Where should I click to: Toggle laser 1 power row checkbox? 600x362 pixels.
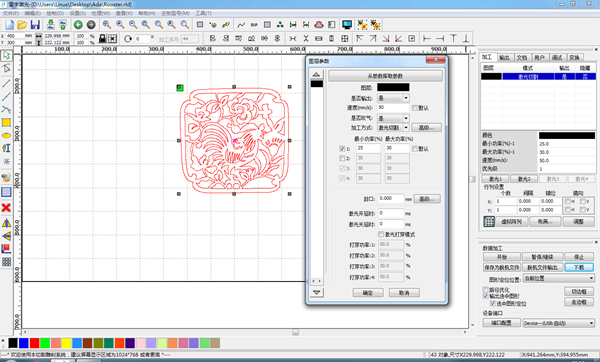pos(342,148)
